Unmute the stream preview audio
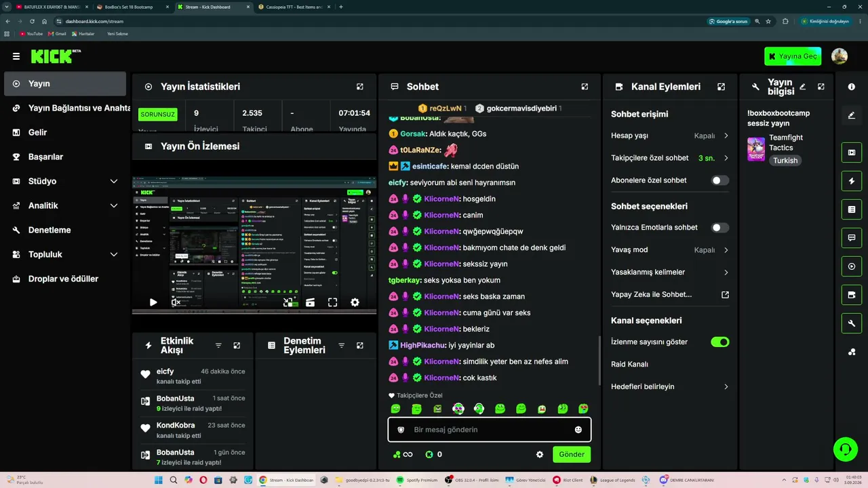Screen dimensions: 868x488 pos(176,302)
